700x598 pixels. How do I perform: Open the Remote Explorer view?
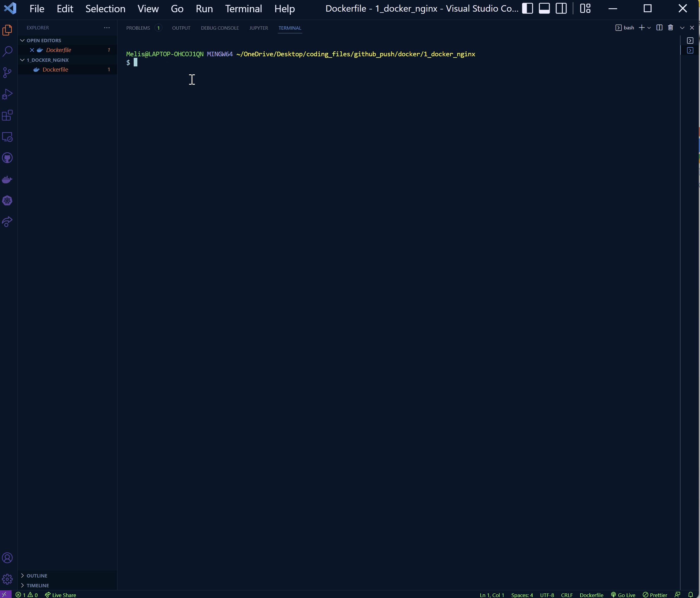7,136
